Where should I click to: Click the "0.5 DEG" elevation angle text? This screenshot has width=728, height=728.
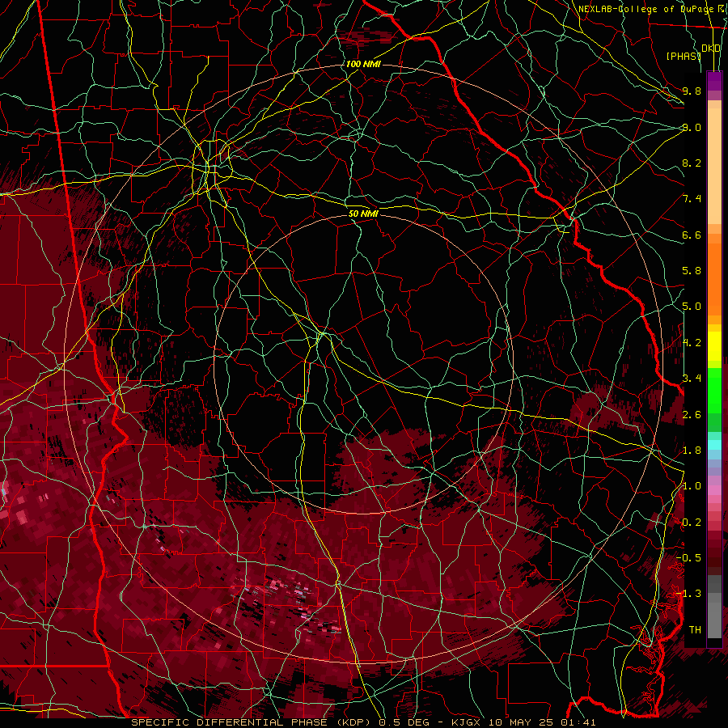click(404, 722)
